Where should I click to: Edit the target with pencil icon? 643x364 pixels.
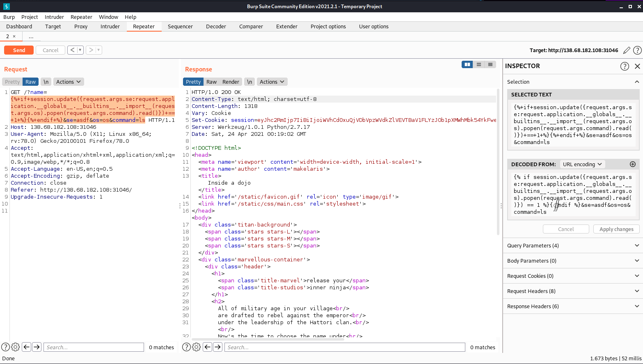pyautogui.click(x=627, y=50)
